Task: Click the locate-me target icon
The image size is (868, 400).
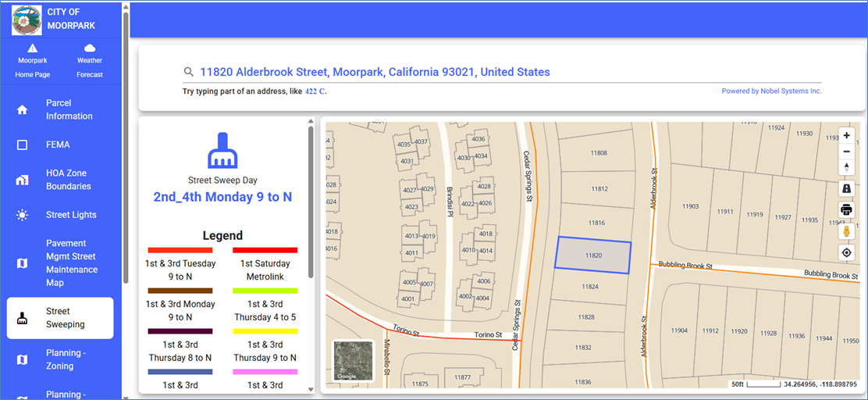Action: tap(847, 253)
